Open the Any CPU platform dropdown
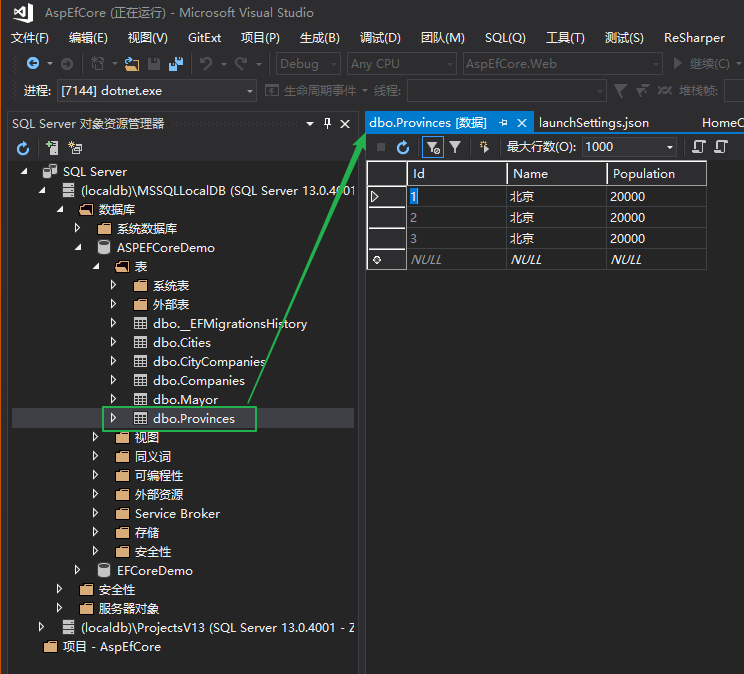 [x=401, y=64]
